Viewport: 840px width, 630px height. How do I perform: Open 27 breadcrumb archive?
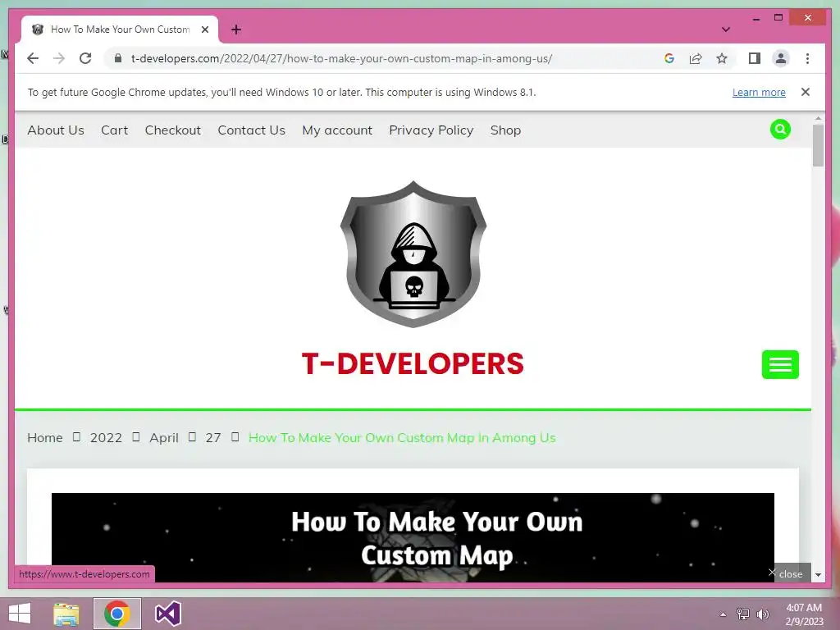point(213,438)
